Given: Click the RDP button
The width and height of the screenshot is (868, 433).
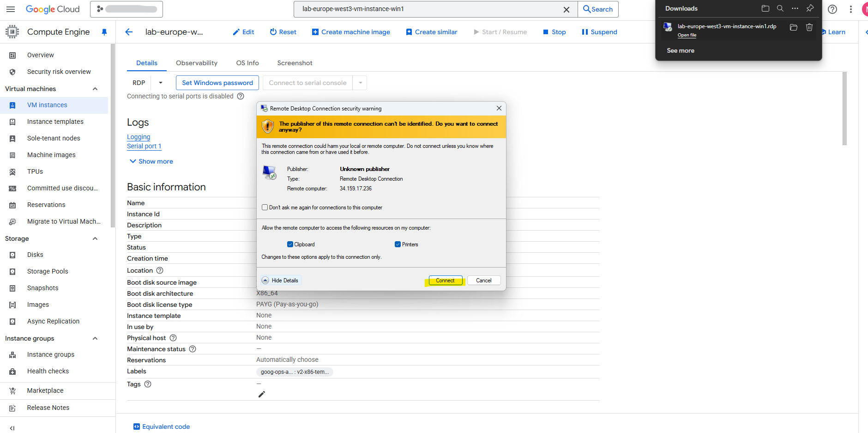Looking at the screenshot, I should [x=139, y=83].
